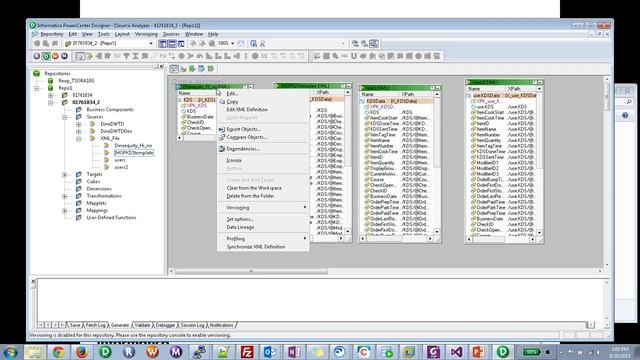Viewport: 640px width, 360px height.
Task: Open the Mapping Designer tool icon
Action: coord(211,69)
